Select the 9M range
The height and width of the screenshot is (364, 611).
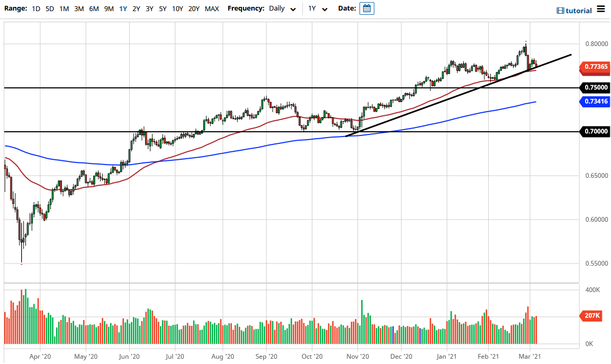pos(108,8)
